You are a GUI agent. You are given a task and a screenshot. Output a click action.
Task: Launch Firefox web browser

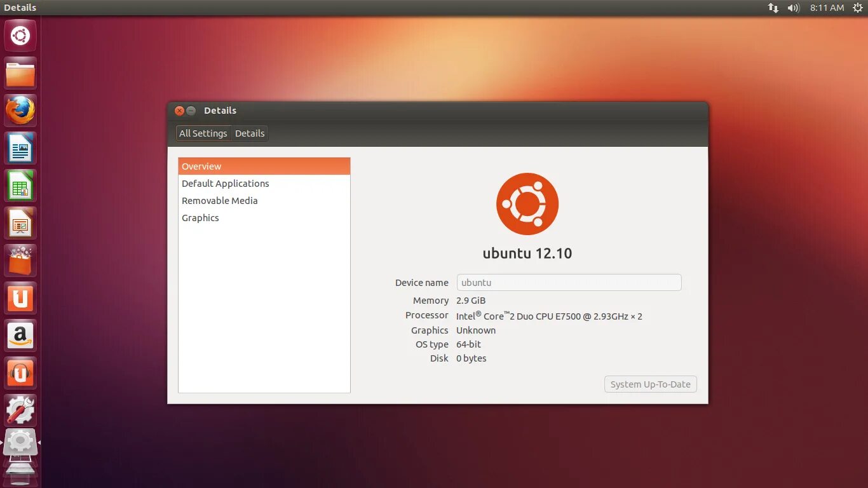point(20,111)
